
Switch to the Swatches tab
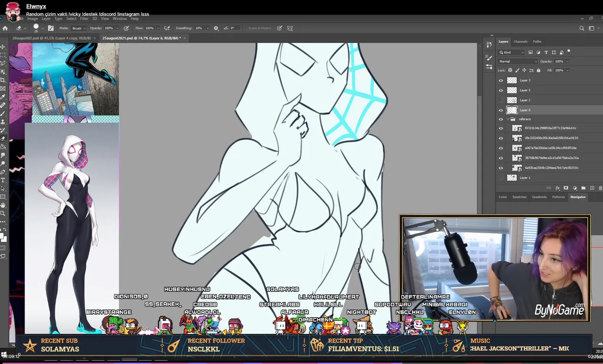(519, 197)
